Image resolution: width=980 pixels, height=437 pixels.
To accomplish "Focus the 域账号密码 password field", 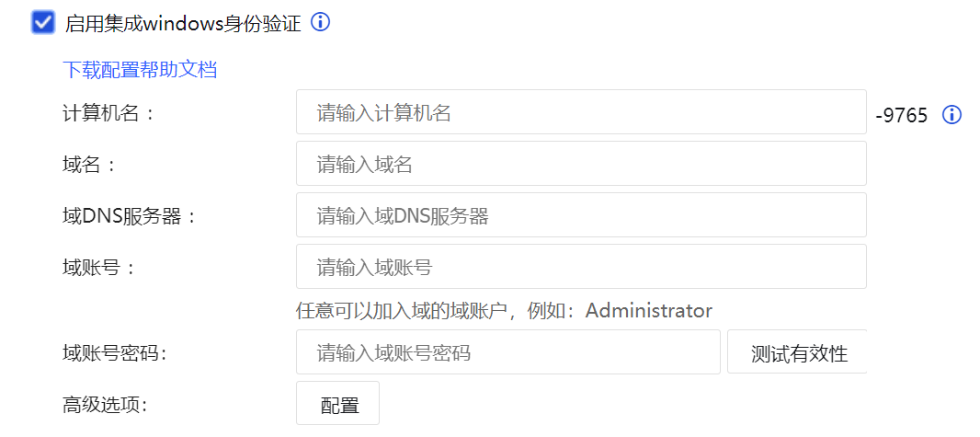I will point(507,352).
